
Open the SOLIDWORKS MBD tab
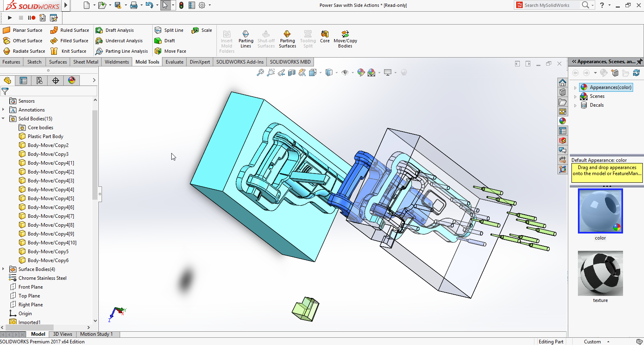point(290,62)
